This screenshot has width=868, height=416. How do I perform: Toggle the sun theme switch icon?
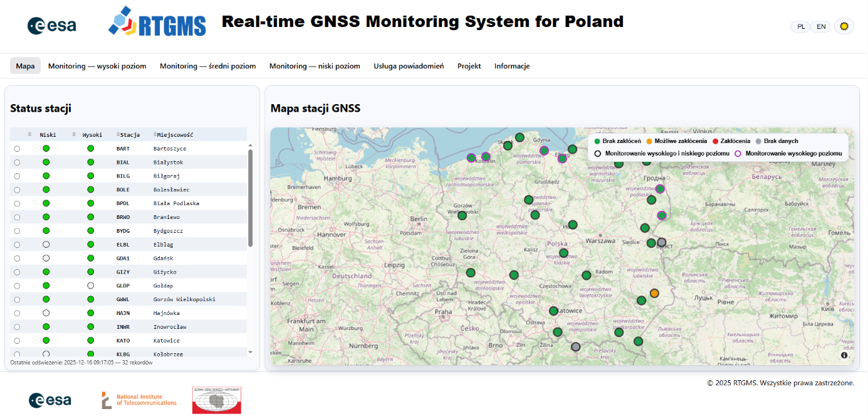point(844,26)
